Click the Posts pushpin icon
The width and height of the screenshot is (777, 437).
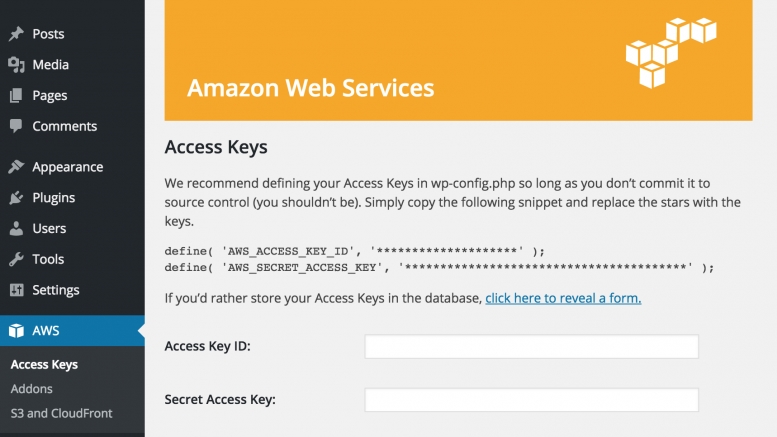tap(16, 34)
